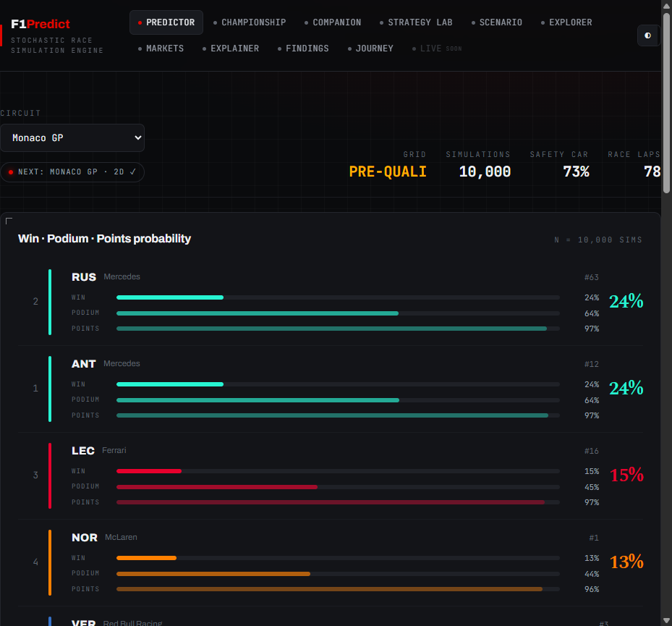Go to the Explainer tab
This screenshot has width=672, height=626.
(x=231, y=48)
